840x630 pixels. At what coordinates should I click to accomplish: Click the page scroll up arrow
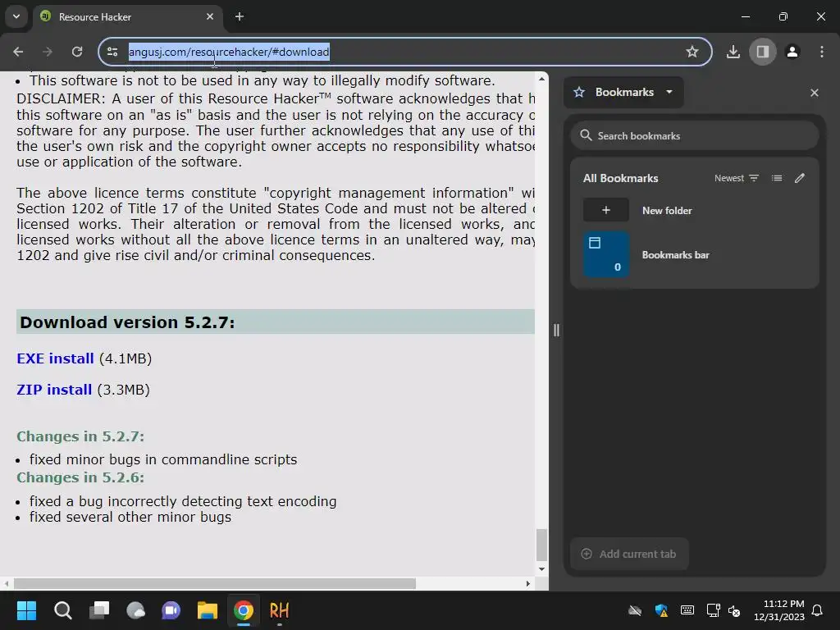[541, 79]
